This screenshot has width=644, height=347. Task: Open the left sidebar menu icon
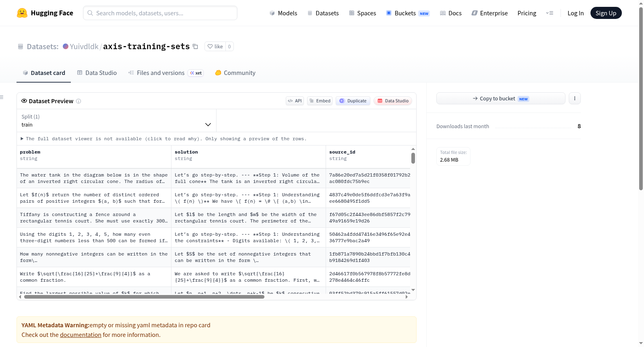tap(2, 97)
